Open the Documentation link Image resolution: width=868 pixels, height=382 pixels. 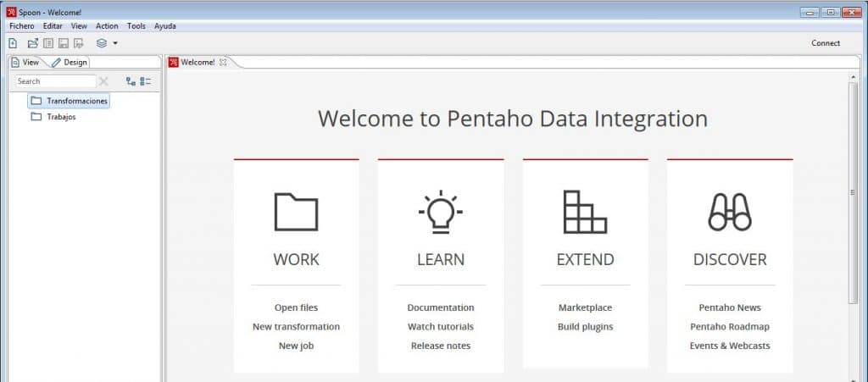(441, 308)
